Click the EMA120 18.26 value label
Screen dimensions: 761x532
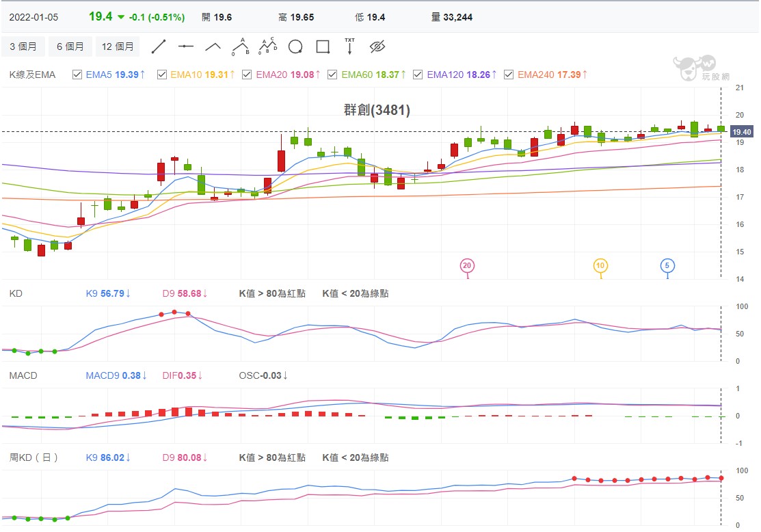tap(462, 75)
